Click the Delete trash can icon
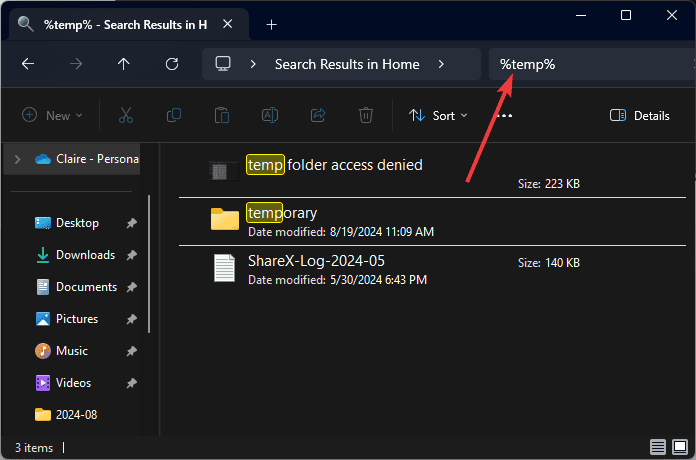The image size is (696, 460). (x=366, y=115)
